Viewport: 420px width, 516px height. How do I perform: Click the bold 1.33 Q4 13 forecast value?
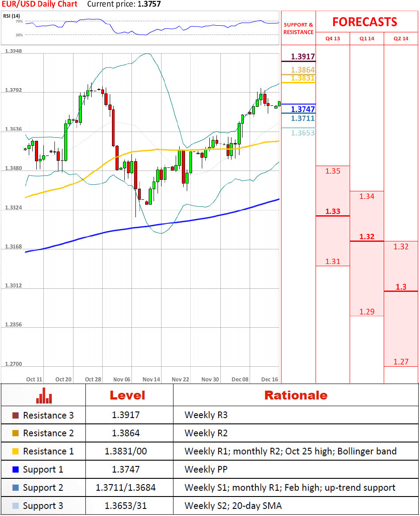(x=333, y=211)
